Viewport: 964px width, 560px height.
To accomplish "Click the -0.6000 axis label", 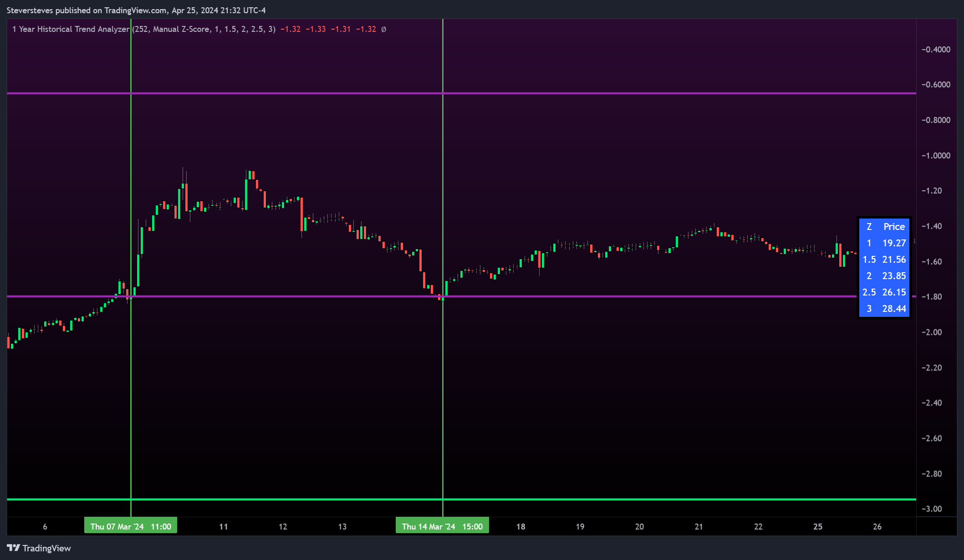I will click(x=936, y=85).
